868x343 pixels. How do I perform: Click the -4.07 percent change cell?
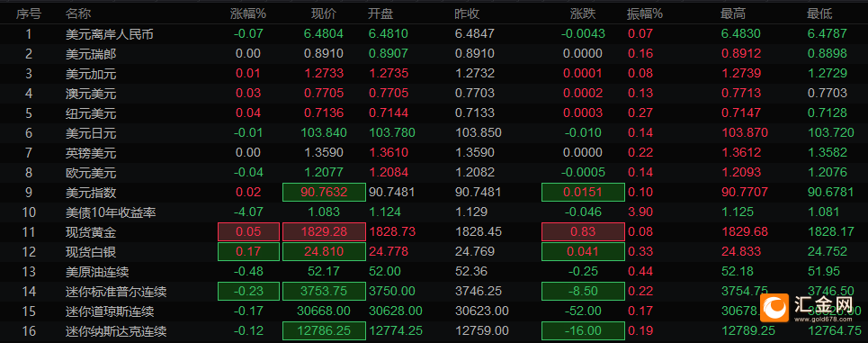[x=248, y=212]
